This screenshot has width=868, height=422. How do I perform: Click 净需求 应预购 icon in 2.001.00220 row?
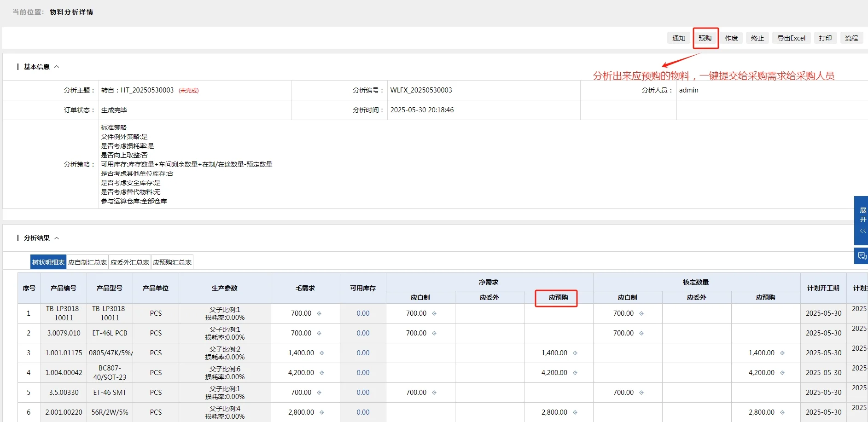[575, 412]
